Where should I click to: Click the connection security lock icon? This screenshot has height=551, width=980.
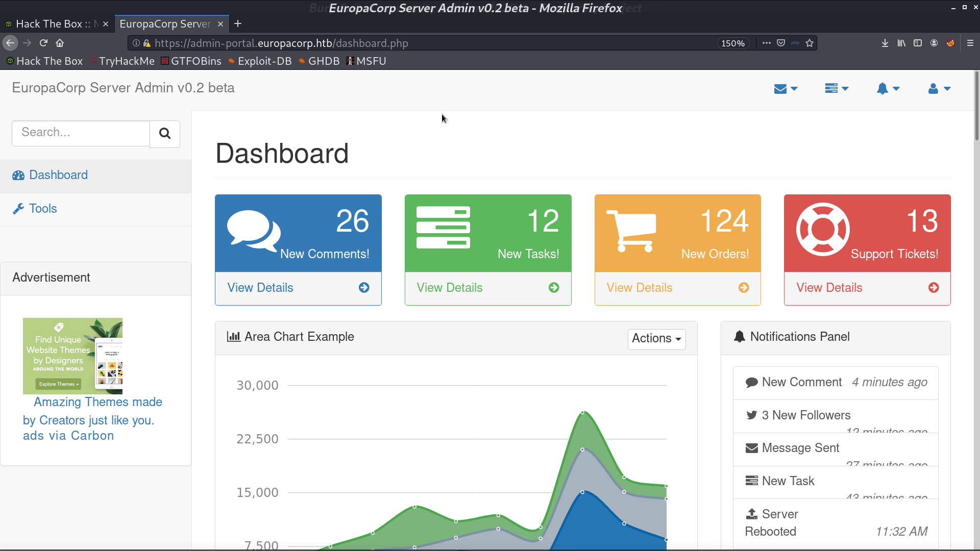[147, 43]
